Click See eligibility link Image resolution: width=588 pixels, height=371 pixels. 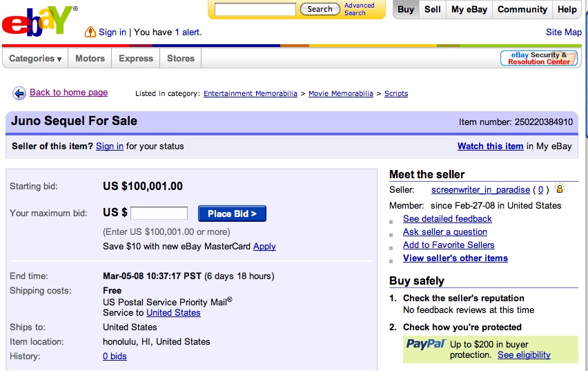[x=524, y=355]
